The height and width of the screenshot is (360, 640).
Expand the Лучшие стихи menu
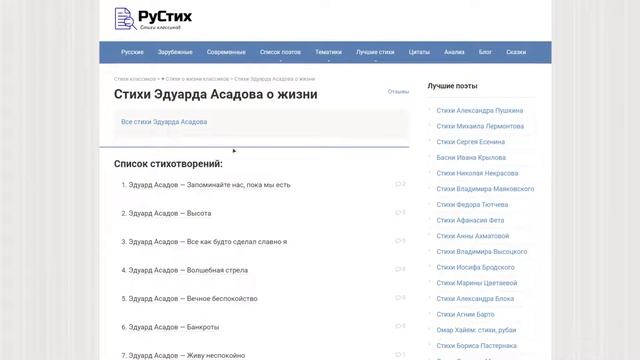pos(375,52)
